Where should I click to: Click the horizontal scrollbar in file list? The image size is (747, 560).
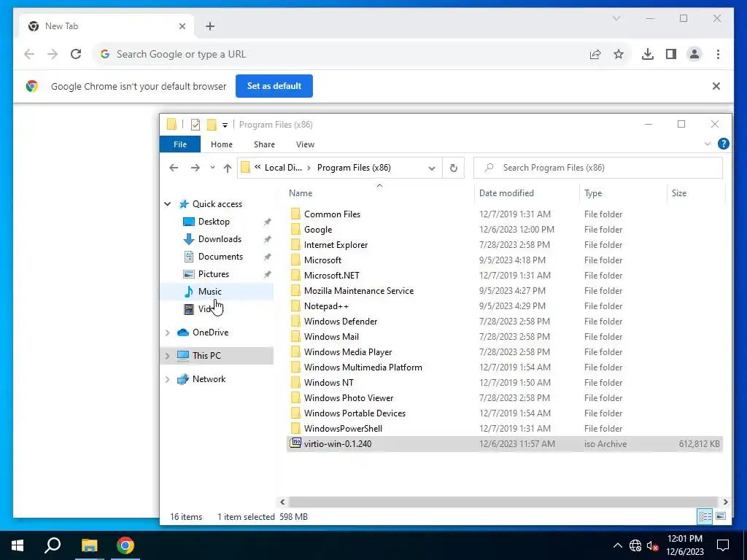pos(503,502)
